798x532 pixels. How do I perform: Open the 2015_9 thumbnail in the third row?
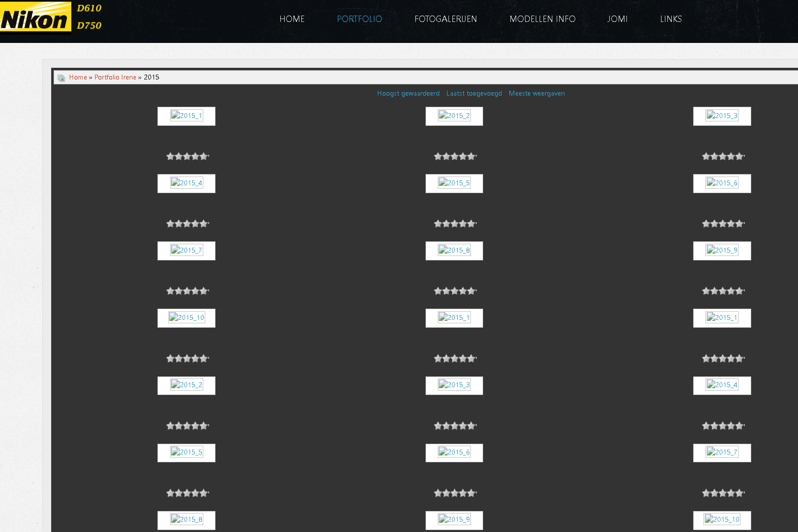[722, 250]
